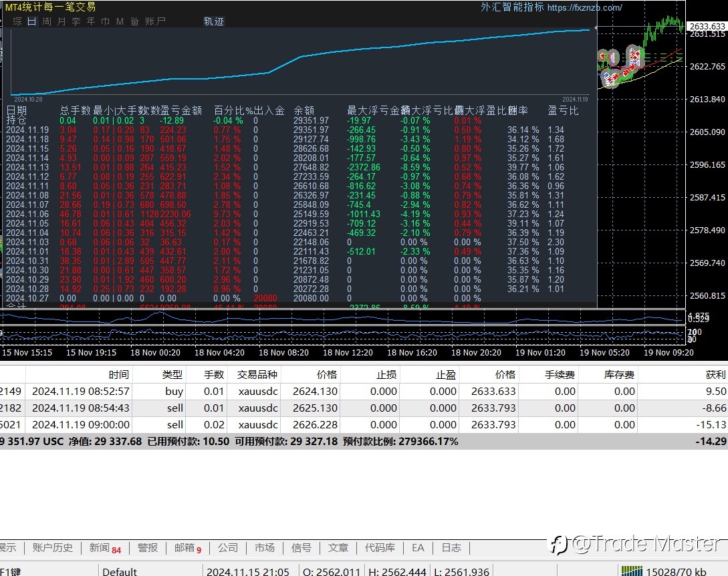This screenshot has height=576, width=728.
Task: Select the sell order opened 08:54:43
Action: [364, 408]
